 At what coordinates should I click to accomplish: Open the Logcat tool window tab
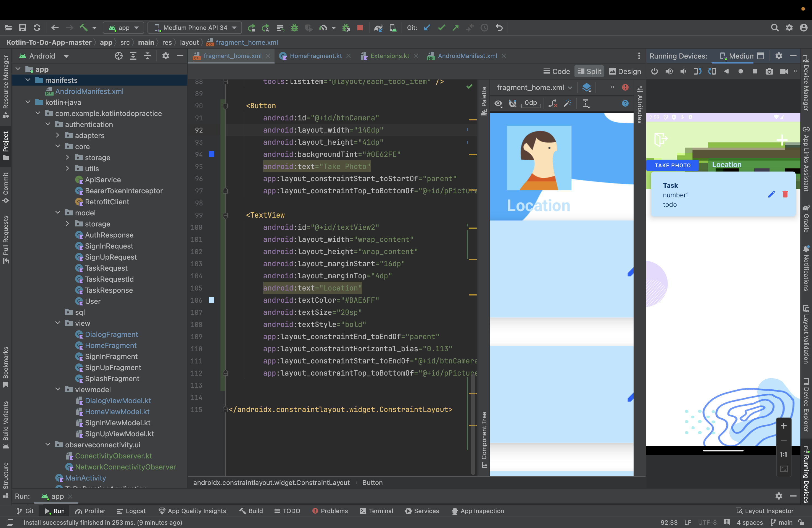tap(131, 511)
